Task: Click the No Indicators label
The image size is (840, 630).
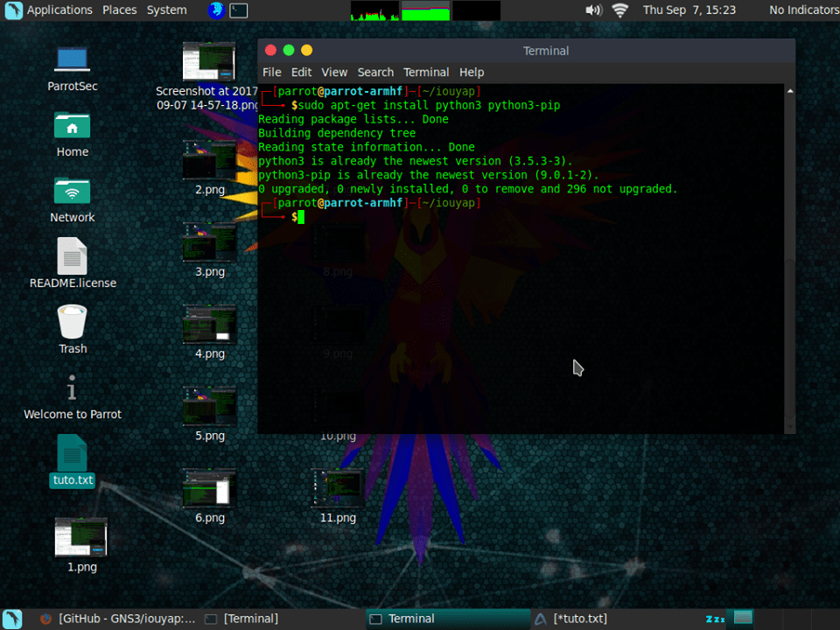Action: point(804,10)
